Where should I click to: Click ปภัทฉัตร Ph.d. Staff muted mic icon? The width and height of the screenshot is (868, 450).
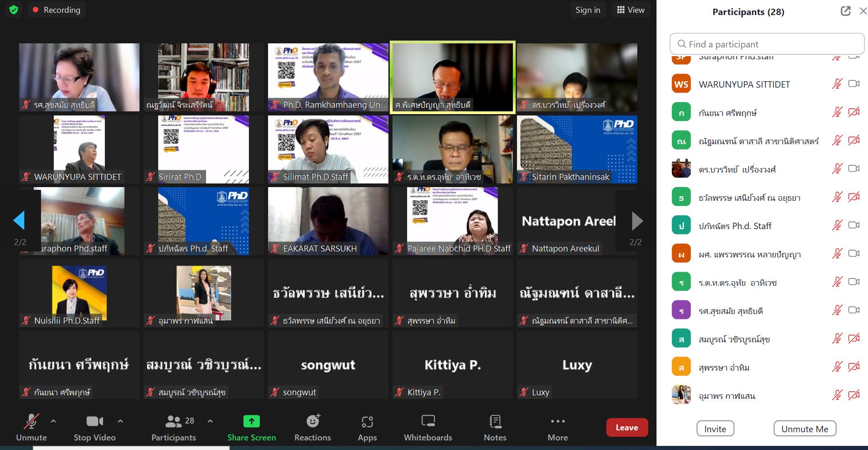(x=837, y=225)
